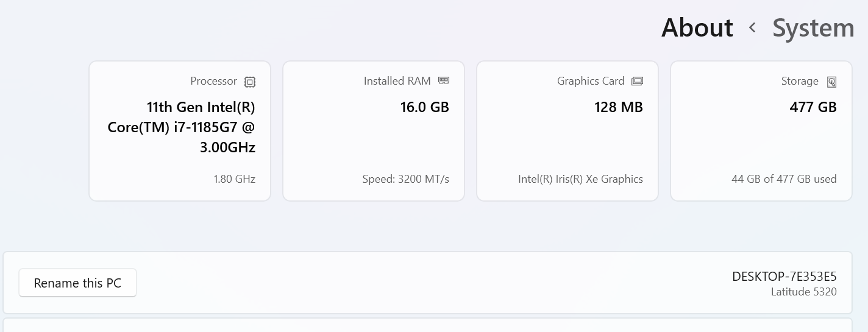Click the Graphics Card label
Screen dimensions: 868x332
[591, 81]
